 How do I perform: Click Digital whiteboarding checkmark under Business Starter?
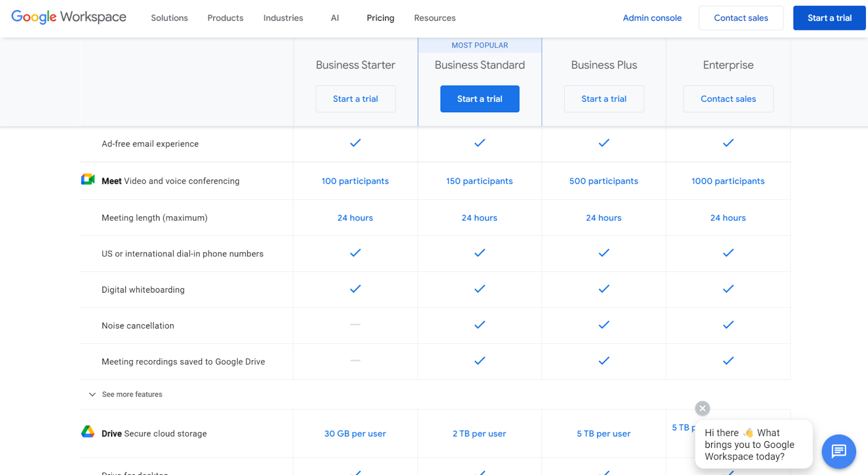[x=355, y=289]
